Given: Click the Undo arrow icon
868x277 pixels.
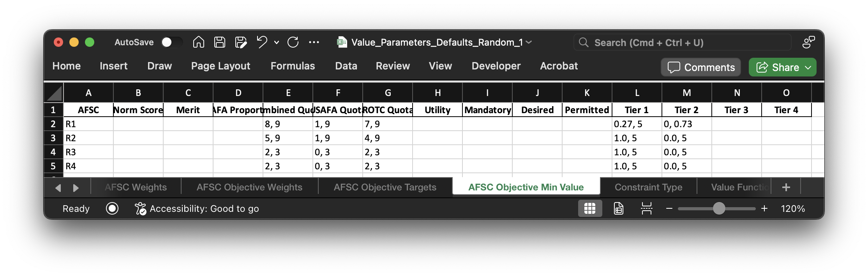Looking at the screenshot, I should point(262,42).
